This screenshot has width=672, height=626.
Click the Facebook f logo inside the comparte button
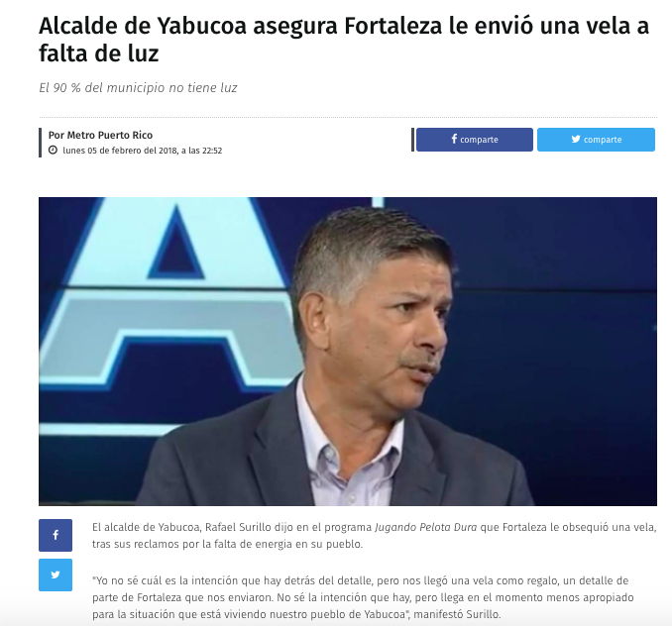(x=454, y=139)
